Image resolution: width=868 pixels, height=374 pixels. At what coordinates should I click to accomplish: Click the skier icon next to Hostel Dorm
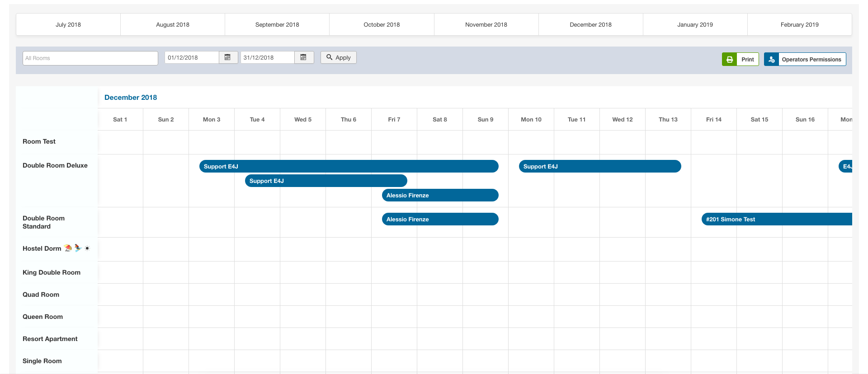point(78,248)
